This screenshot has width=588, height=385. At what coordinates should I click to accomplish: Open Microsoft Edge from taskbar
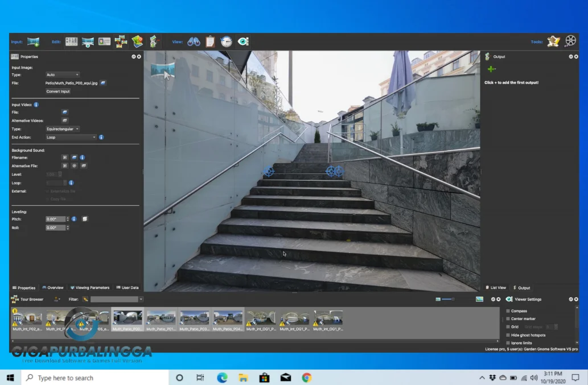pos(222,378)
